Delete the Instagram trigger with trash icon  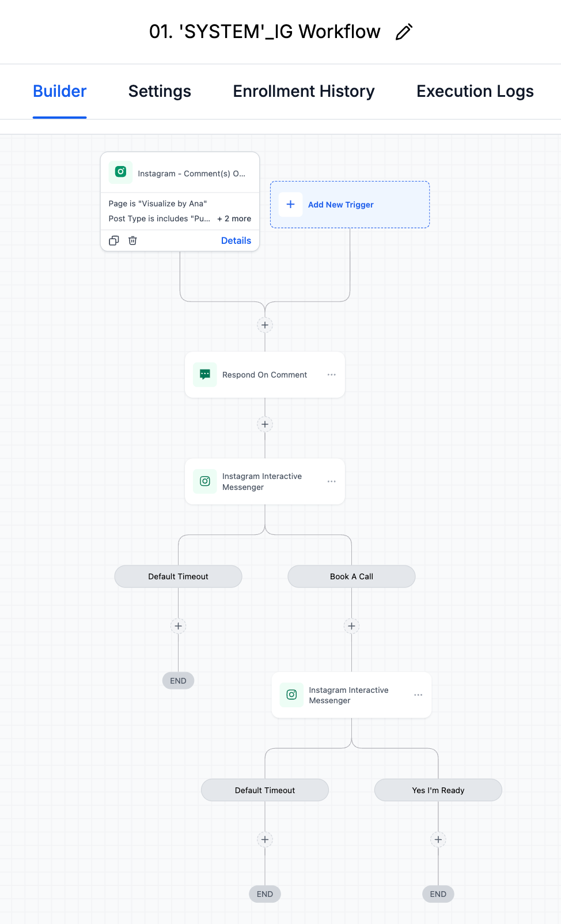(x=132, y=240)
